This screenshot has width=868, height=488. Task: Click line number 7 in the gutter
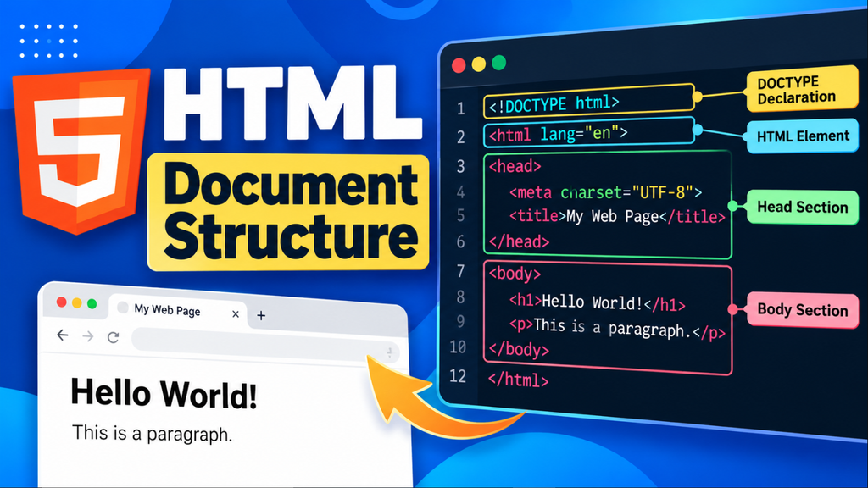point(460,271)
